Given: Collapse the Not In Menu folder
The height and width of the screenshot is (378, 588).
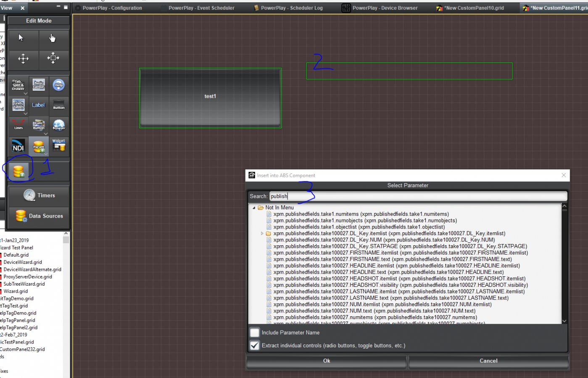Looking at the screenshot, I should (254, 208).
